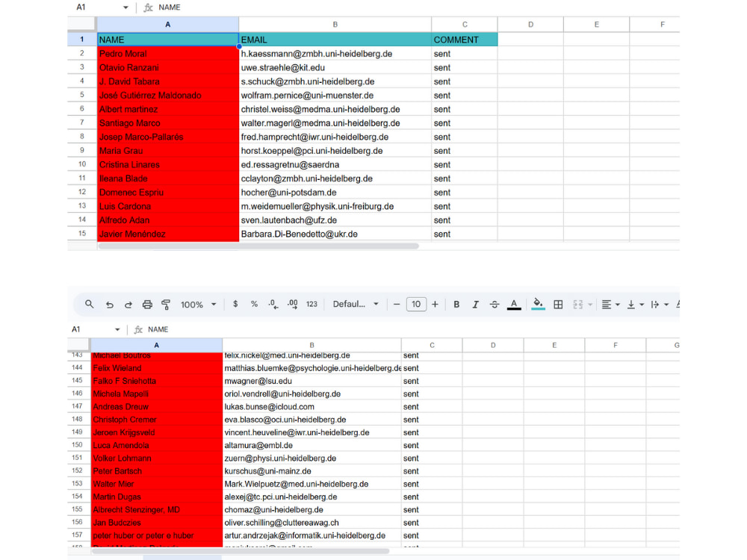Redo the last undone action

pyautogui.click(x=128, y=305)
